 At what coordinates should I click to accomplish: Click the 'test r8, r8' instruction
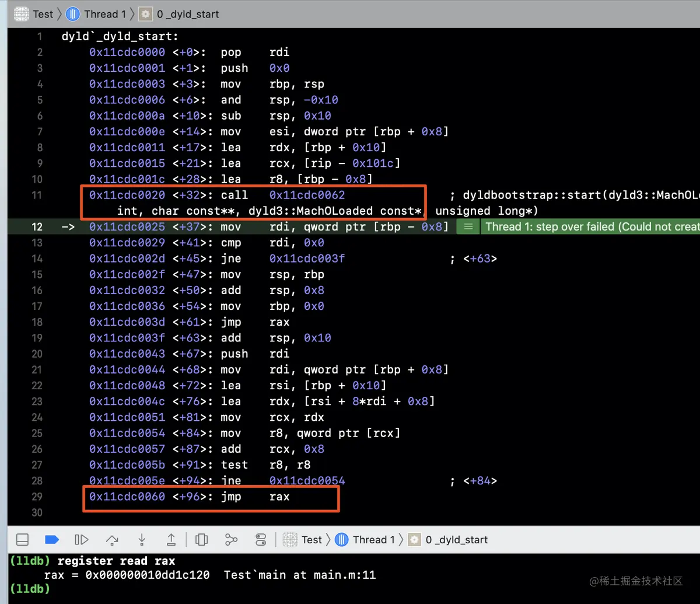pos(265,465)
